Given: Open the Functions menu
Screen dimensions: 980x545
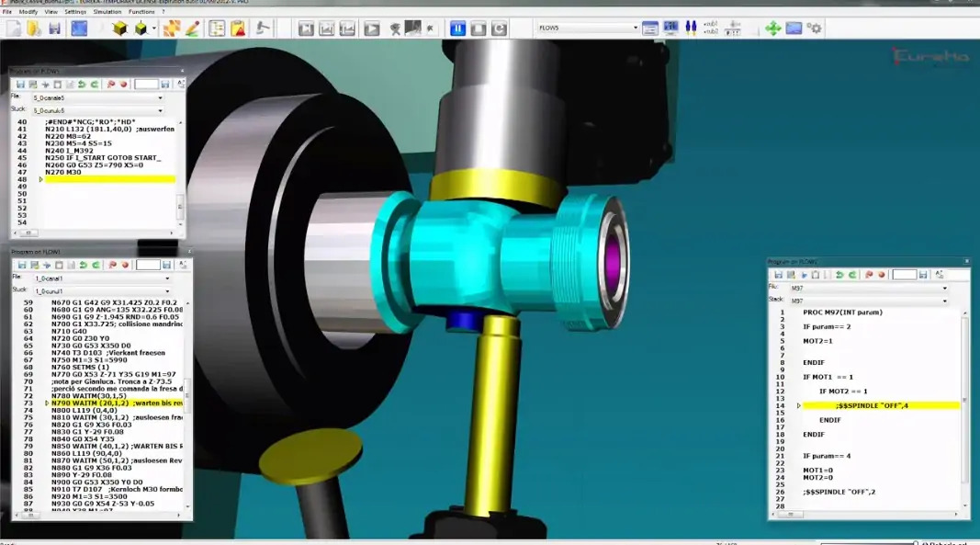Looking at the screenshot, I should coord(141,12).
